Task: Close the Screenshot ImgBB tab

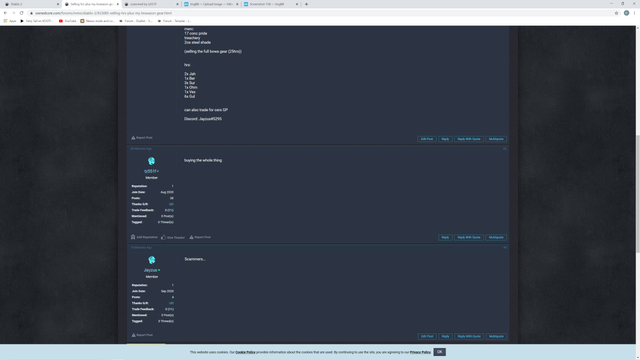Action: (297, 4)
